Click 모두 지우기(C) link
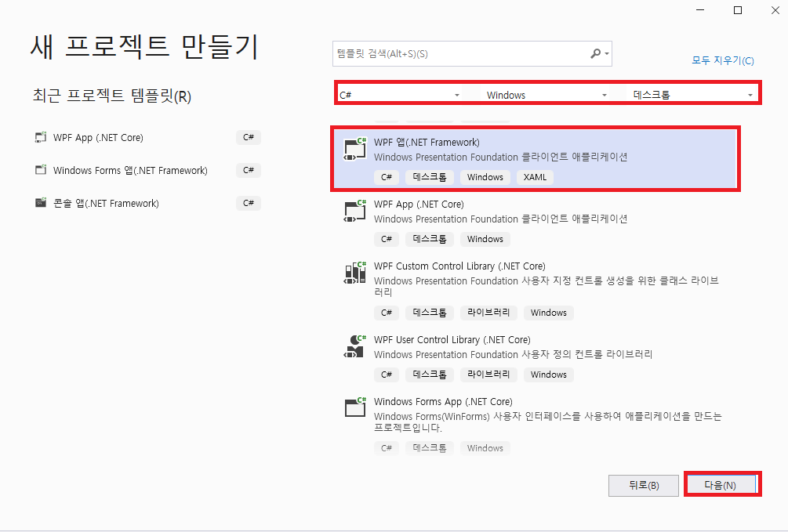The height and width of the screenshot is (532, 788). (723, 60)
